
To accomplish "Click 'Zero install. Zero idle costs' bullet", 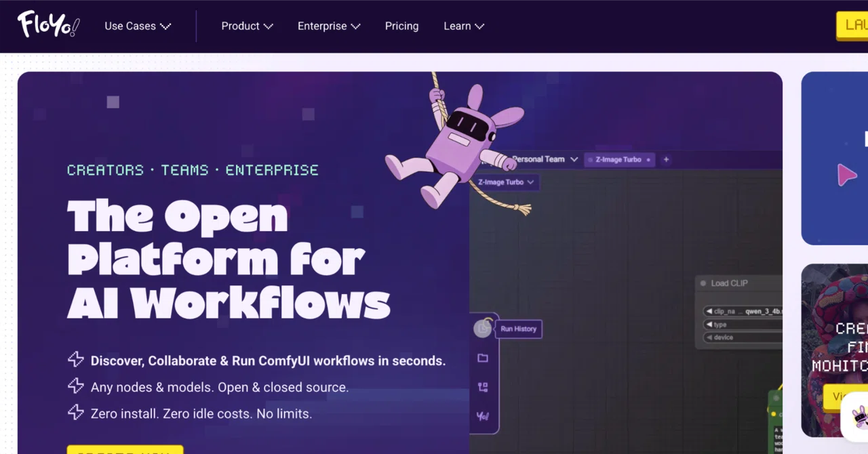I will pos(201,413).
